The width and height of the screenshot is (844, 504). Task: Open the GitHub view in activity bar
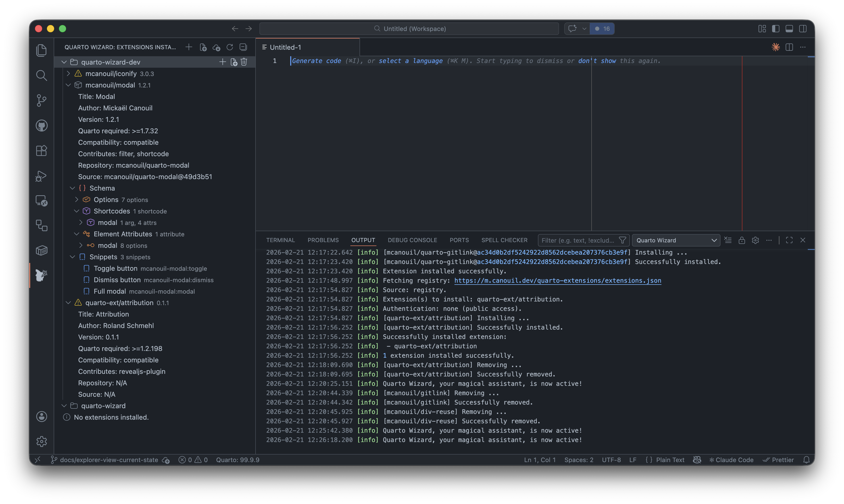[x=41, y=126]
